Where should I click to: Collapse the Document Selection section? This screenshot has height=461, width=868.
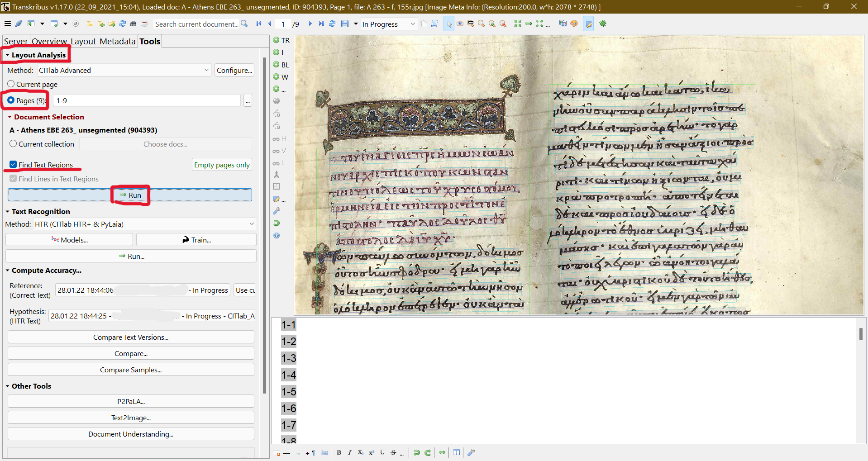click(10, 117)
